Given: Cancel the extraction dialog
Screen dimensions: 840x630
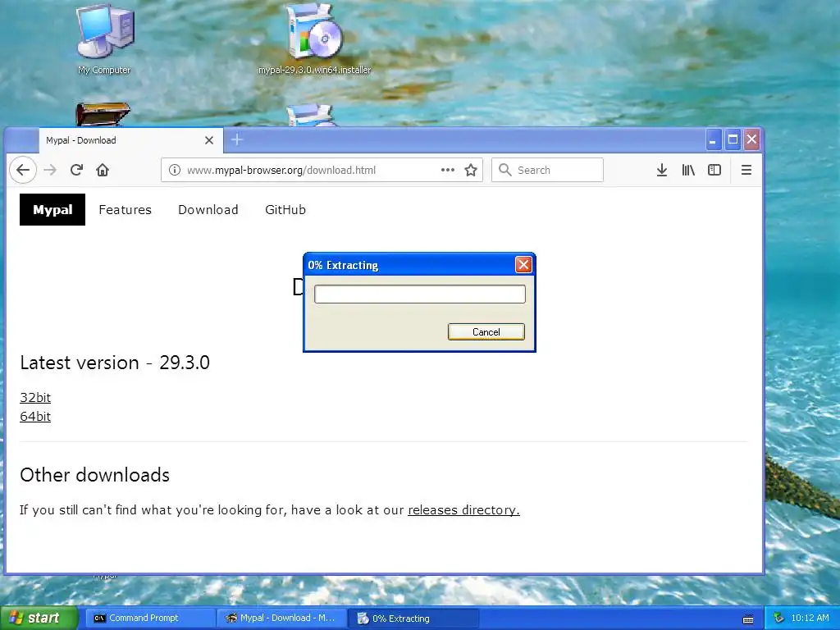Looking at the screenshot, I should coord(486,331).
